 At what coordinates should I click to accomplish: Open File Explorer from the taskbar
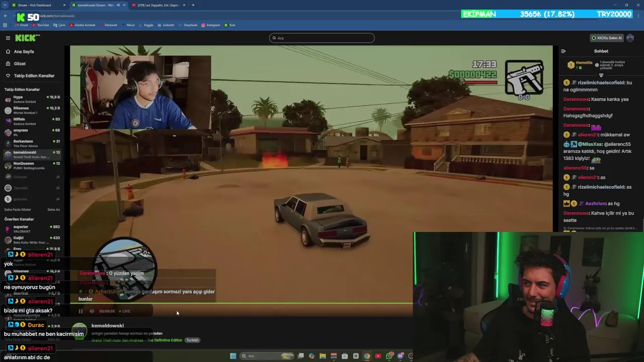[323, 356]
